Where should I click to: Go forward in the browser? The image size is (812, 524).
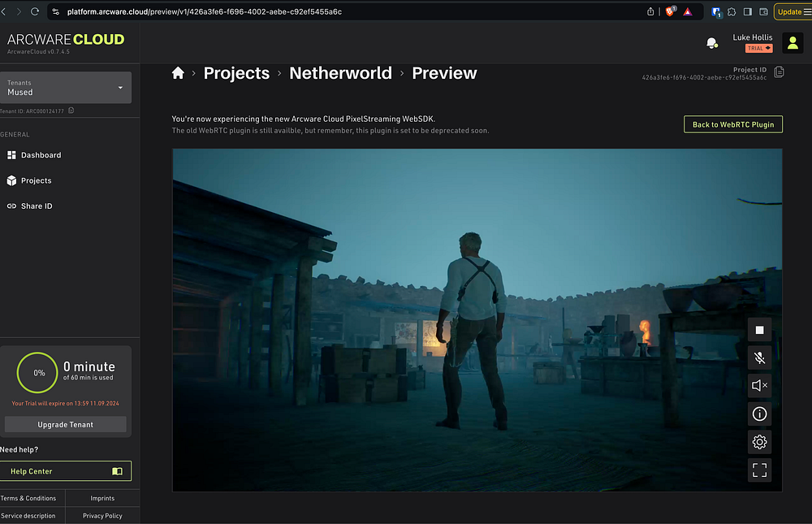point(19,11)
